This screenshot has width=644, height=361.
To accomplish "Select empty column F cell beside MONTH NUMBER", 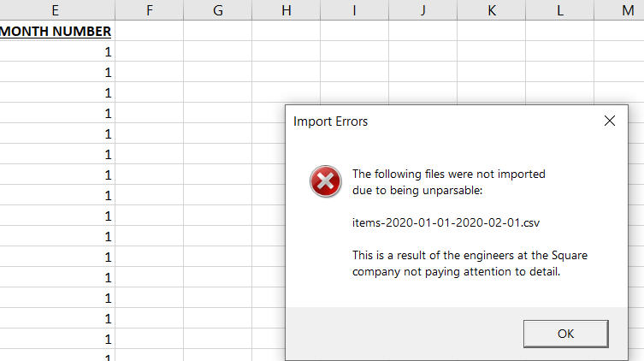I will click(x=150, y=31).
